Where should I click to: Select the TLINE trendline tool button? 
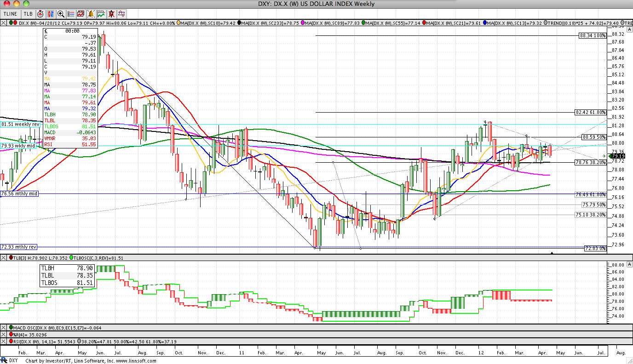click(x=11, y=14)
